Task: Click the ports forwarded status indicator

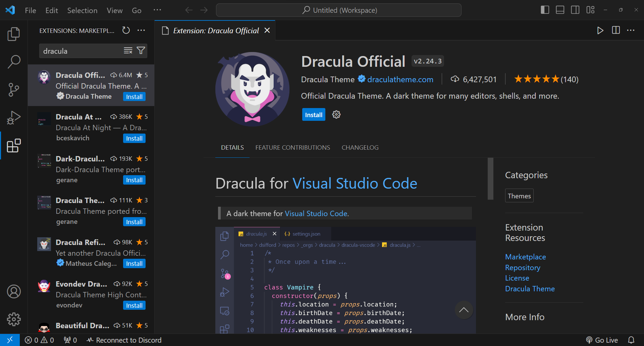Action: [x=70, y=340]
